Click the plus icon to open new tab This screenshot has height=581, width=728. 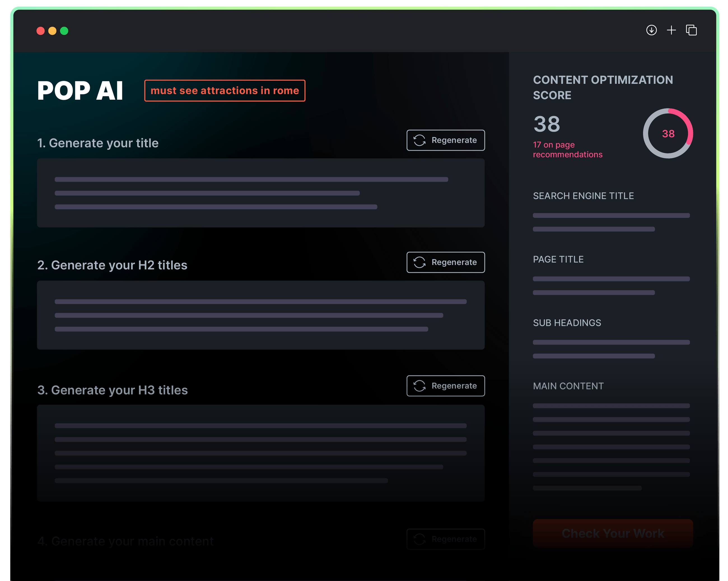[671, 30]
